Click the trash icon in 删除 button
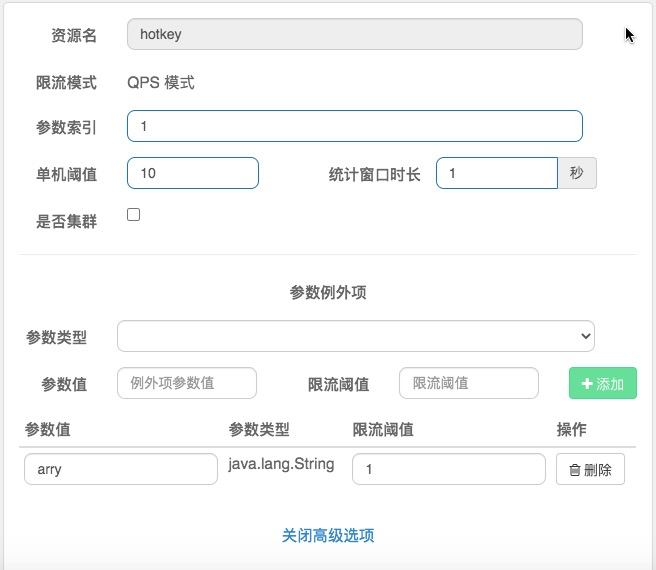Viewport: 656px width, 570px height. (575, 470)
